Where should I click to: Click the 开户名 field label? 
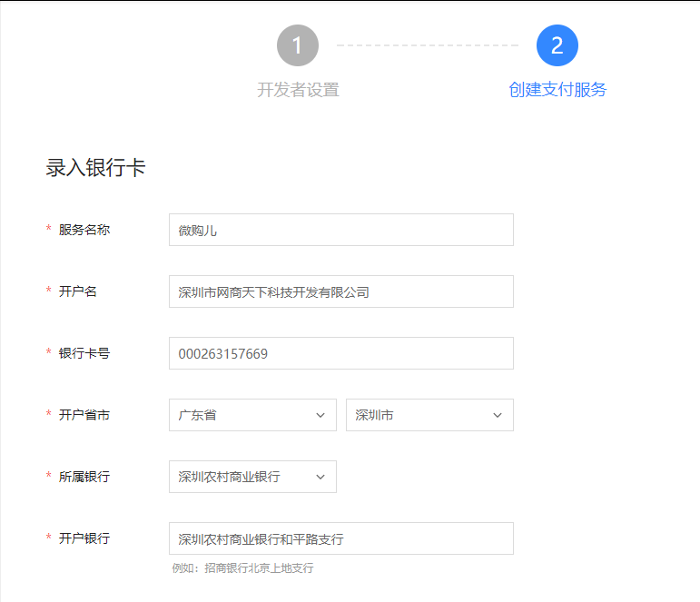(x=78, y=291)
